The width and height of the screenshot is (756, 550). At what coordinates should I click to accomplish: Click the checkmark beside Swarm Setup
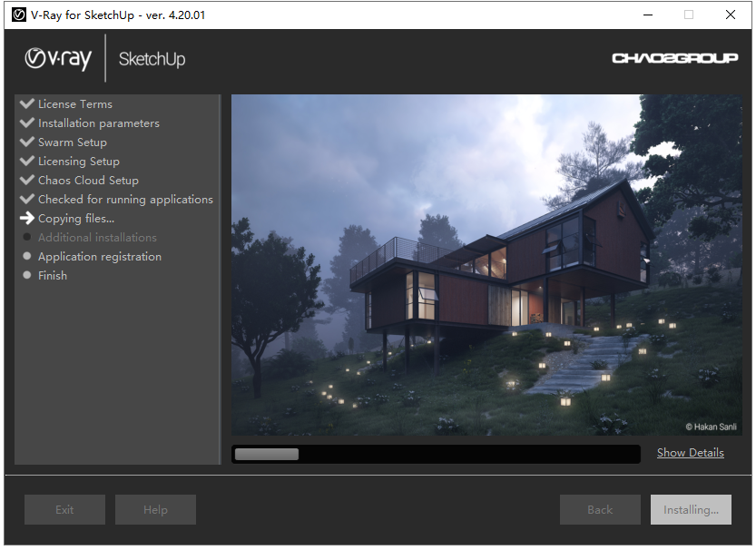pyautogui.click(x=27, y=142)
